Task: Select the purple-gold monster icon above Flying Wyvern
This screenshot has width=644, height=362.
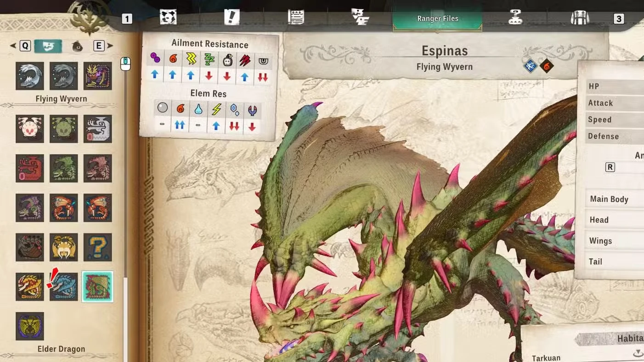Action: [98, 76]
